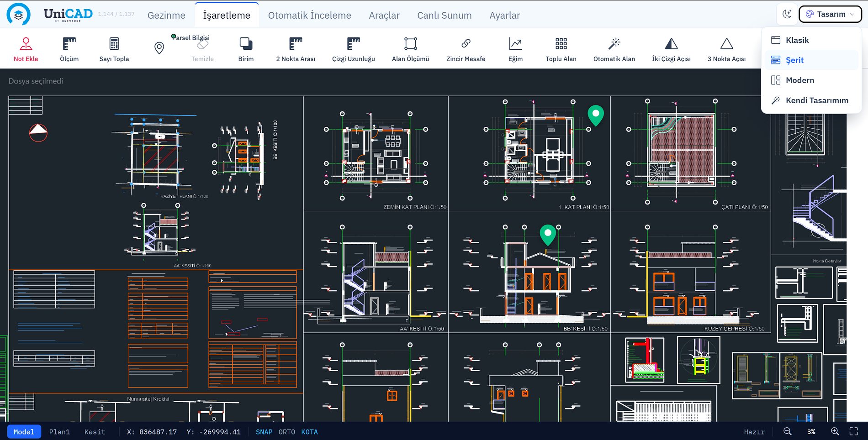Switch to the Gezinme tab
The image size is (868, 440).
click(x=166, y=15)
